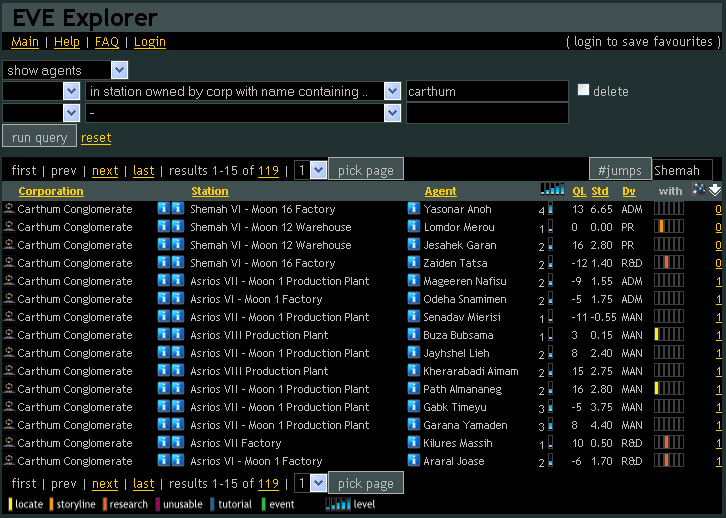
Task: Open info icon beside agent Lomdor Merou
Action: coord(413,226)
